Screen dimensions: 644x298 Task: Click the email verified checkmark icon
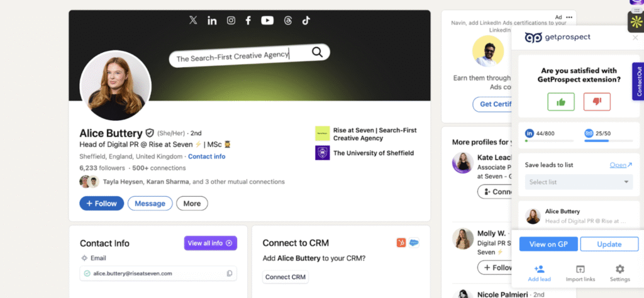pyautogui.click(x=87, y=273)
